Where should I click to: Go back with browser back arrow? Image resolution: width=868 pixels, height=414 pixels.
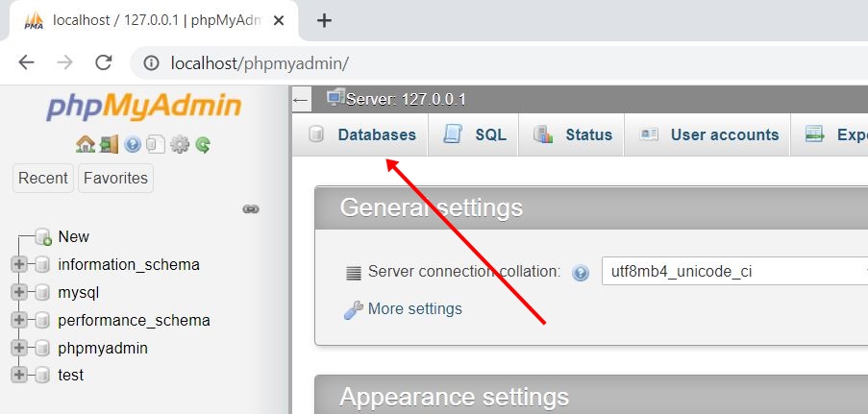26,62
